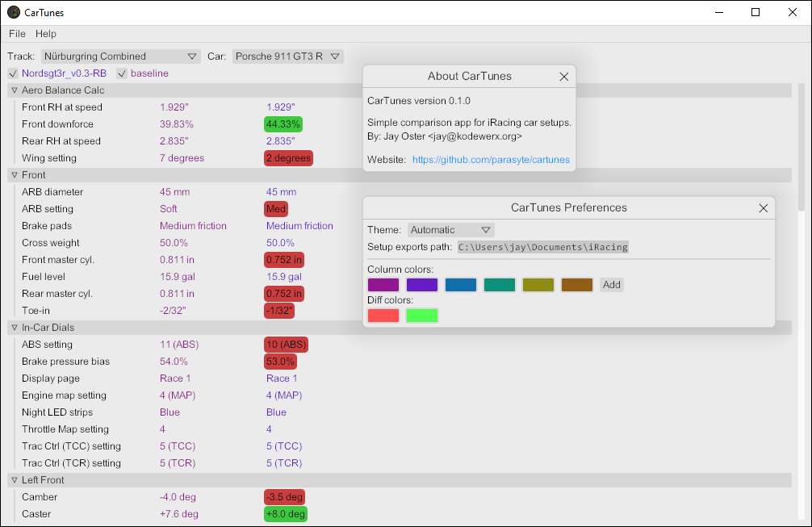
Task: Click the highlighted Med ARB setting value
Action: pyautogui.click(x=276, y=209)
